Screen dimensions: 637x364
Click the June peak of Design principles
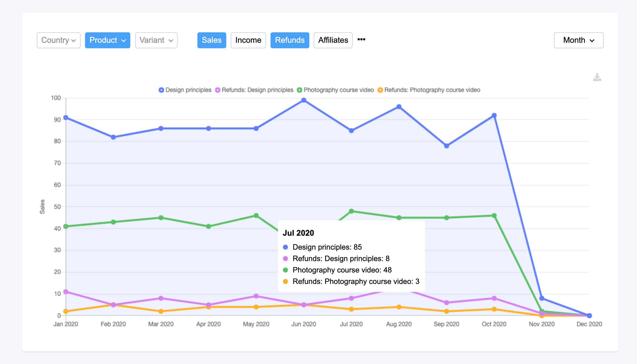[x=303, y=100]
